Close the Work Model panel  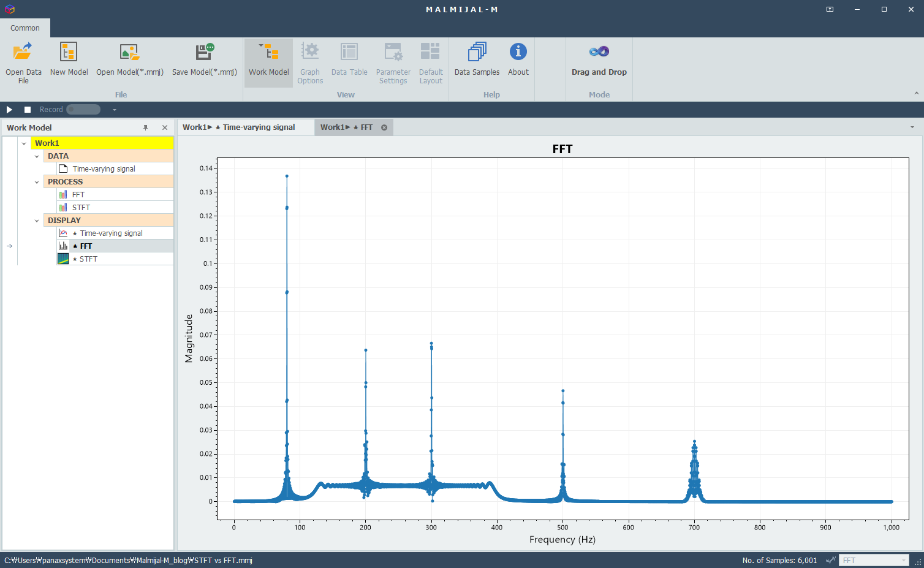(x=165, y=127)
